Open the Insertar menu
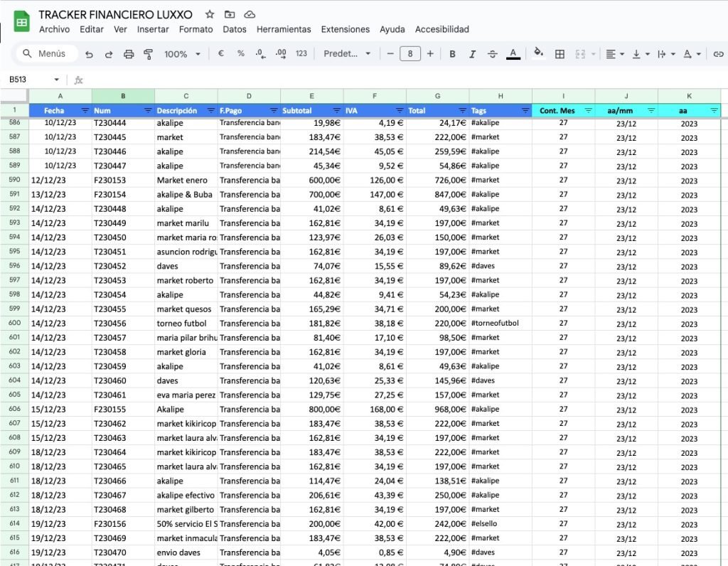Image resolution: width=728 pixels, height=566 pixels. pyautogui.click(x=153, y=29)
